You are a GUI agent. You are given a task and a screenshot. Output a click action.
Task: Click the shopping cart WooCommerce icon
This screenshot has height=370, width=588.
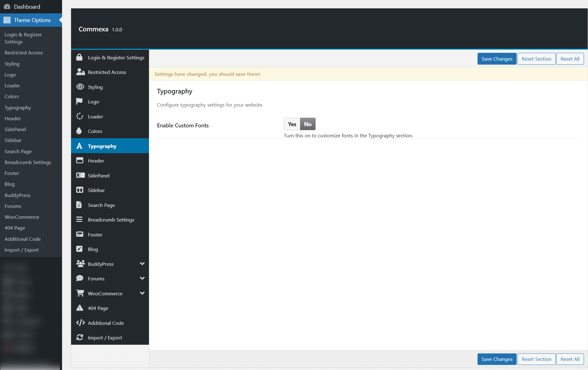click(80, 293)
